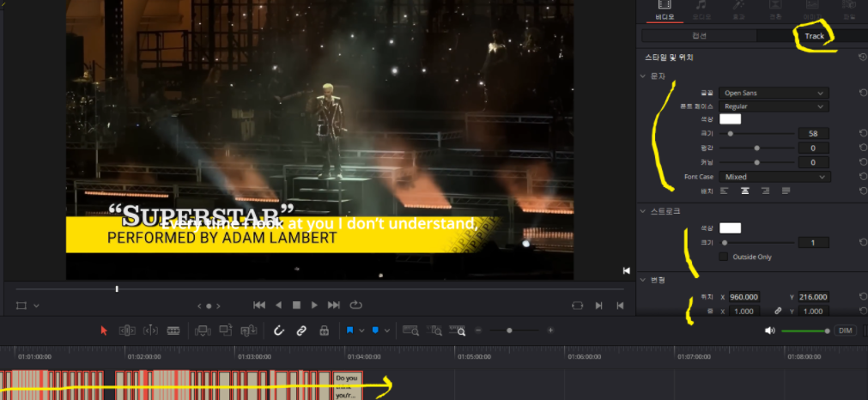Click the Full Extent Zoom icon

click(x=410, y=330)
